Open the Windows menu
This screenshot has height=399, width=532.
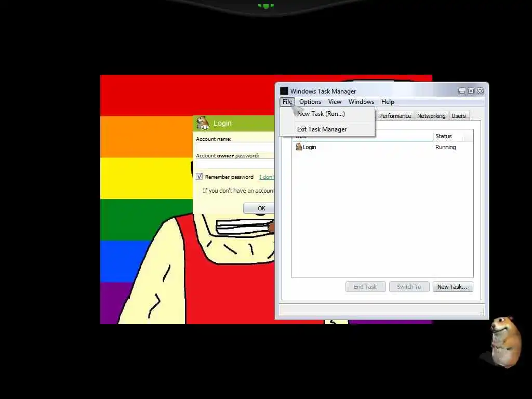[361, 102]
